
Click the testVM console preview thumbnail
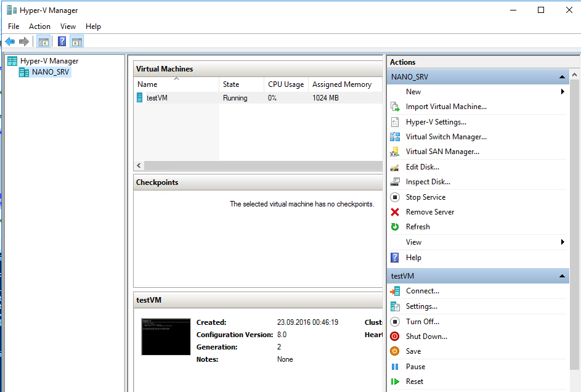click(166, 337)
